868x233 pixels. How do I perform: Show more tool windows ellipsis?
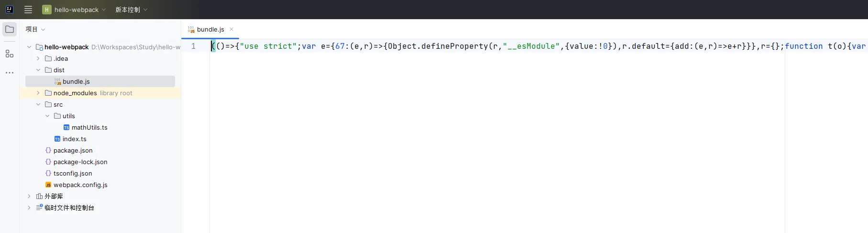(x=10, y=73)
